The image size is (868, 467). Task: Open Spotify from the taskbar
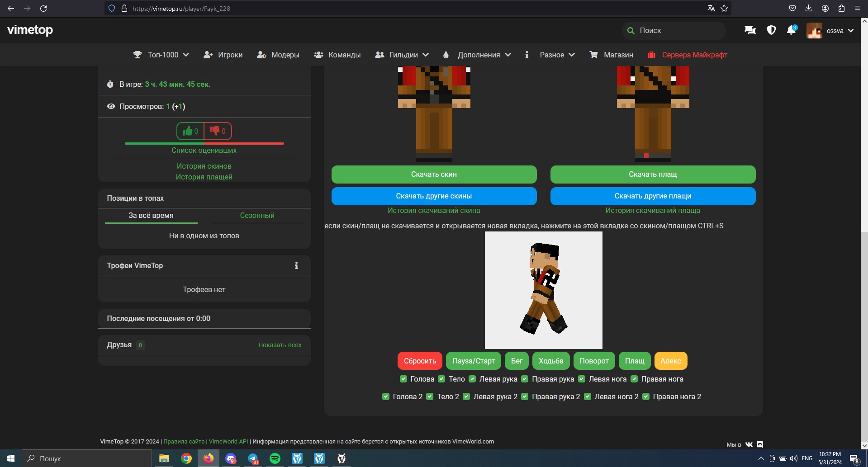click(x=275, y=458)
